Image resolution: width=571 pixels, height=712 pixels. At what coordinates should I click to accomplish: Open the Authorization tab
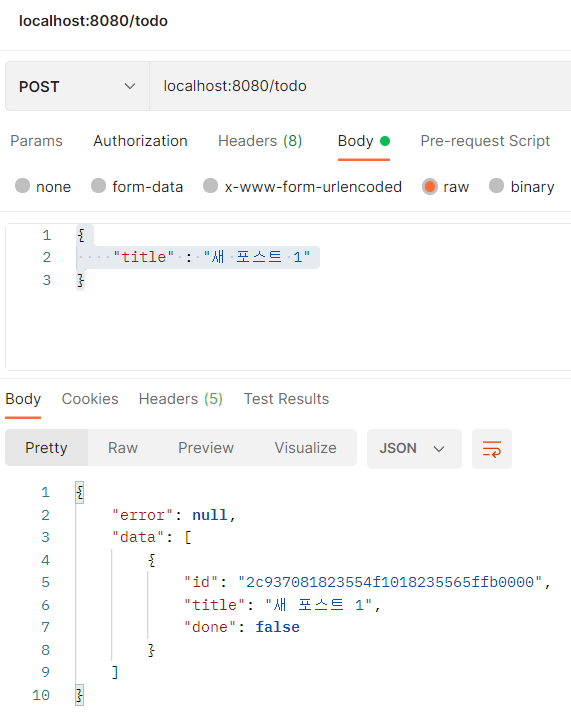tap(140, 141)
